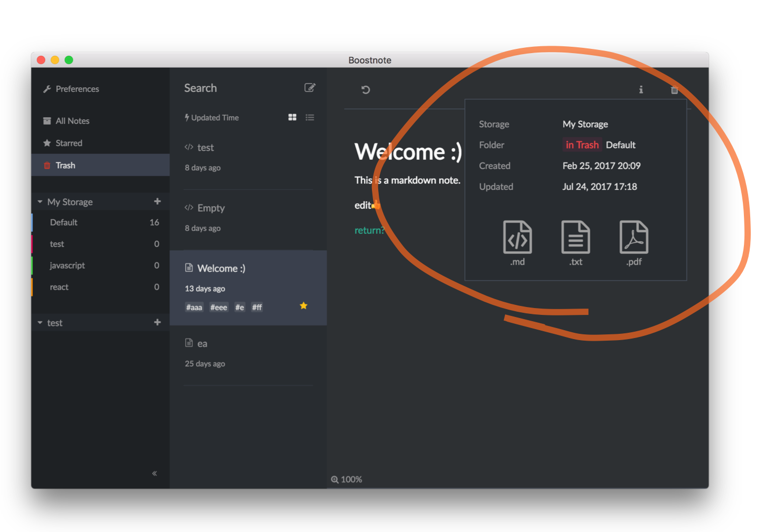The height and width of the screenshot is (532, 766).
Task: Select the test snippet note
Action: (x=248, y=158)
